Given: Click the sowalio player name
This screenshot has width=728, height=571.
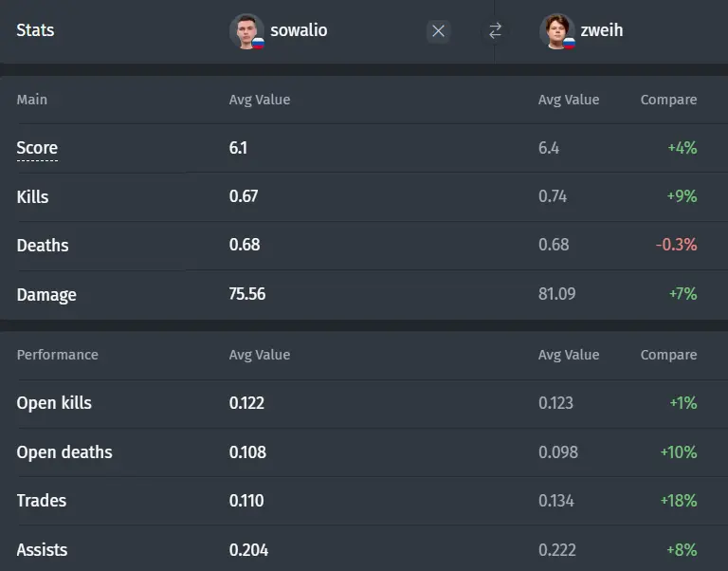Looking at the screenshot, I should click(x=299, y=30).
